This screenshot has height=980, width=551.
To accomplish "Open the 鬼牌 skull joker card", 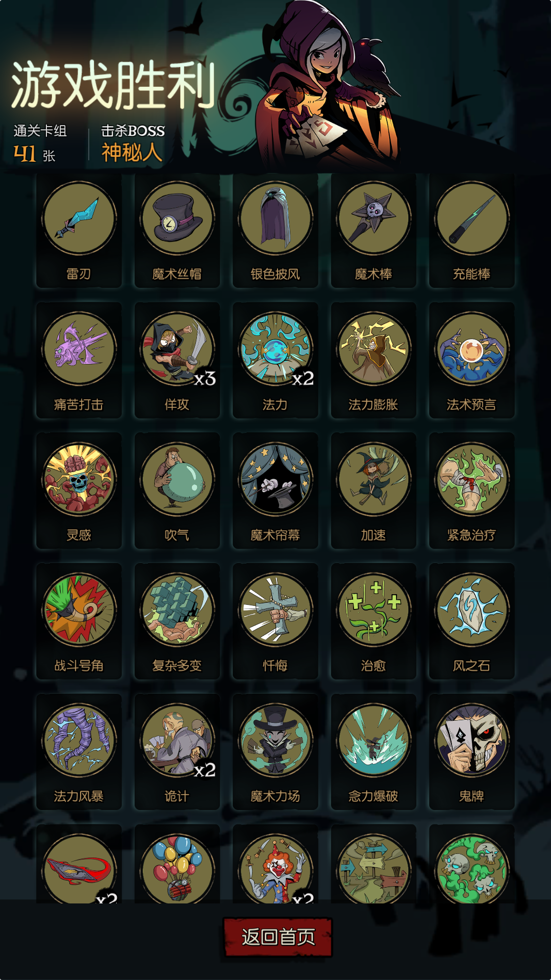I will pyautogui.click(x=472, y=752).
